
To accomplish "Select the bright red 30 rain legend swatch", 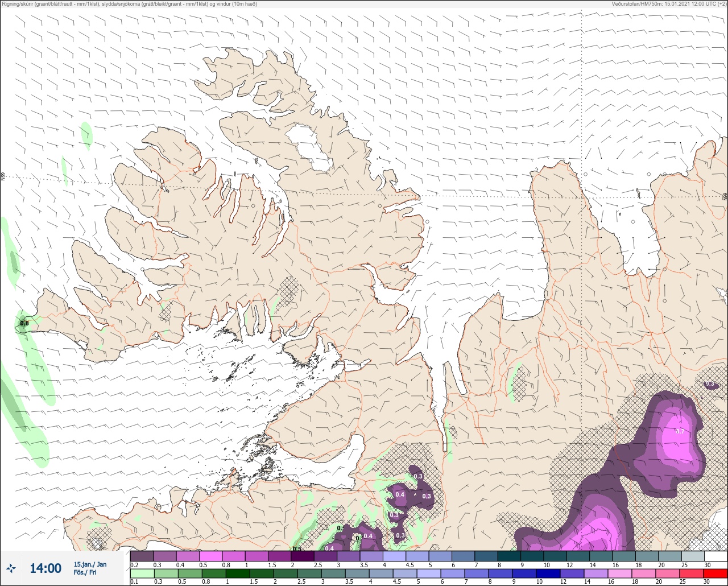I will 715,573.
